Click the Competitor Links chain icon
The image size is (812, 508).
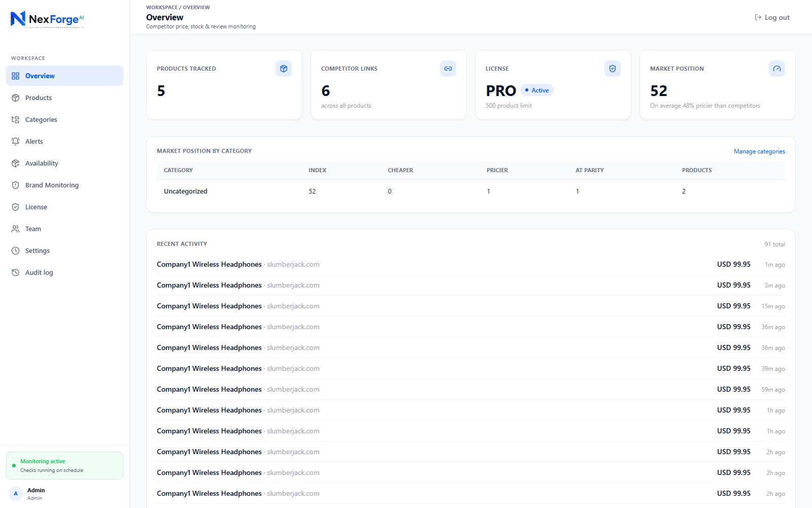(x=448, y=69)
